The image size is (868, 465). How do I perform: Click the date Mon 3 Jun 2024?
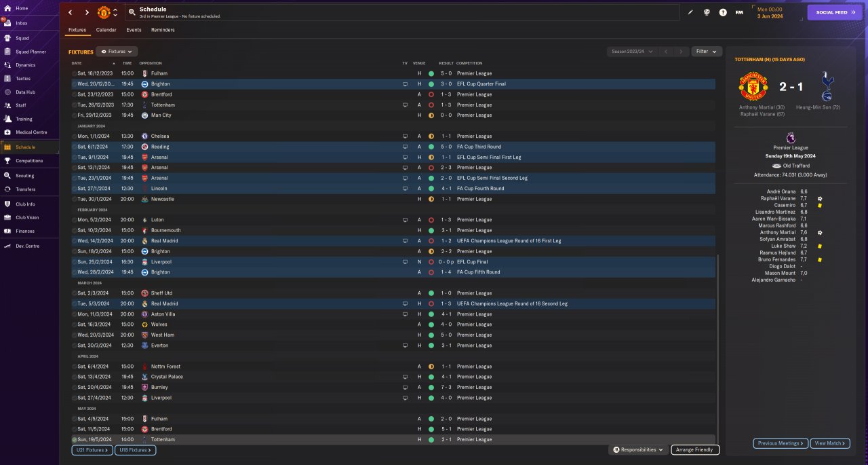coord(769,12)
